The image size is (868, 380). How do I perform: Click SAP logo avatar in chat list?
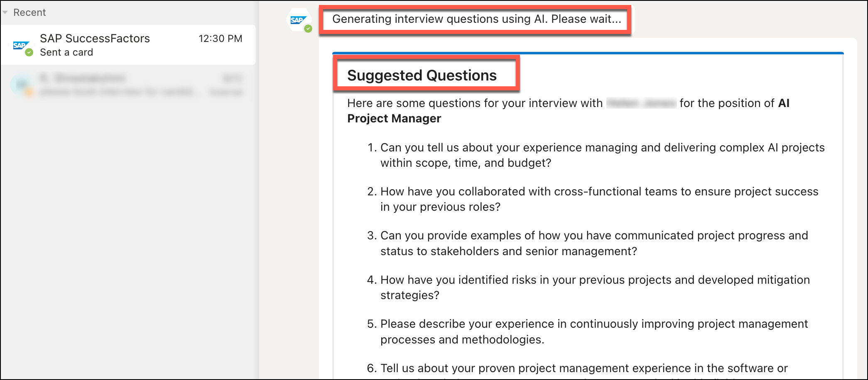(x=20, y=45)
